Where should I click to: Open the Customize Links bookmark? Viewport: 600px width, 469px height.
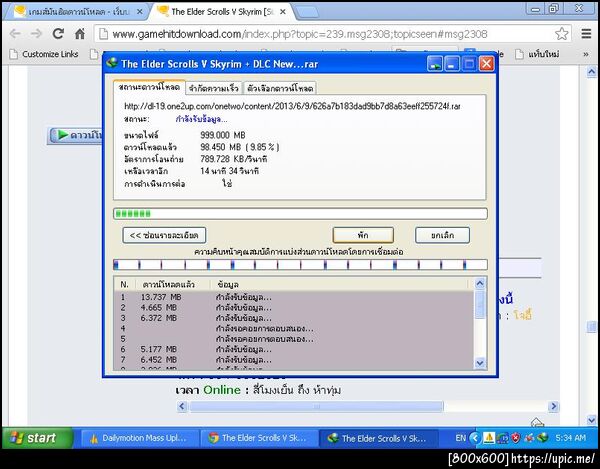pyautogui.click(x=44, y=54)
